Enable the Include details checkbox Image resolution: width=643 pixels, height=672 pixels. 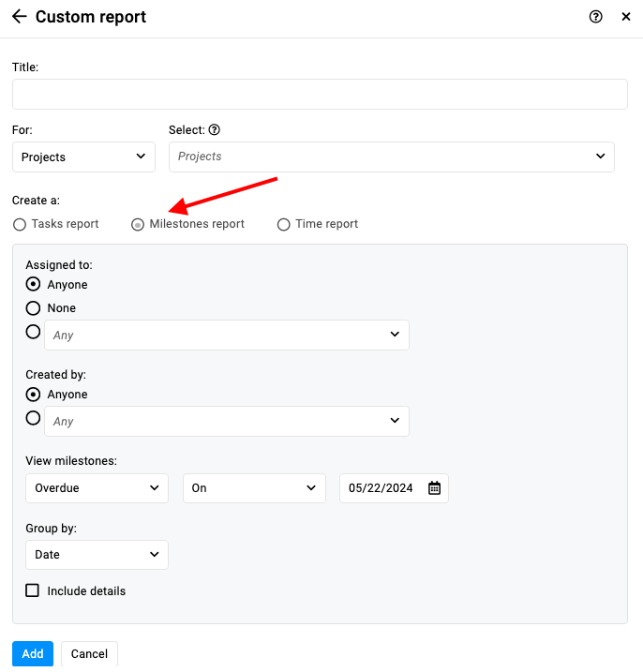pos(32,590)
